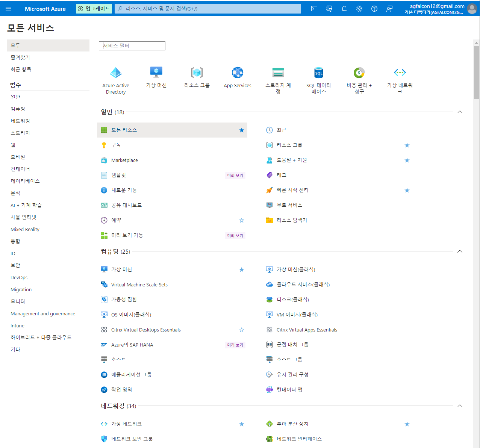Click the 업그레이드 button in header
The image size is (480, 448).
94,9
